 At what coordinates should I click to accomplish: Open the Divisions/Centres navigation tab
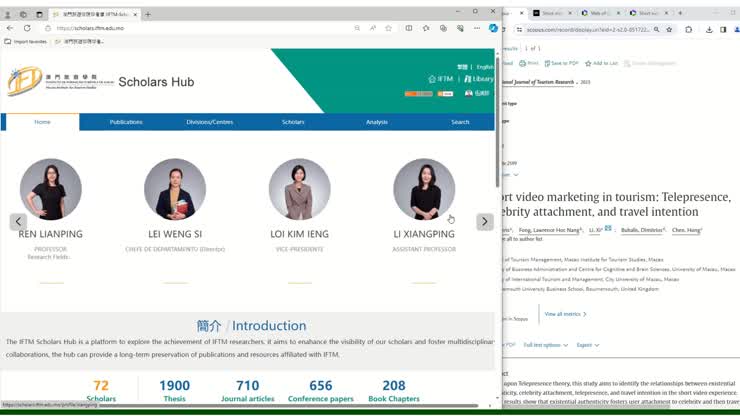click(x=210, y=122)
